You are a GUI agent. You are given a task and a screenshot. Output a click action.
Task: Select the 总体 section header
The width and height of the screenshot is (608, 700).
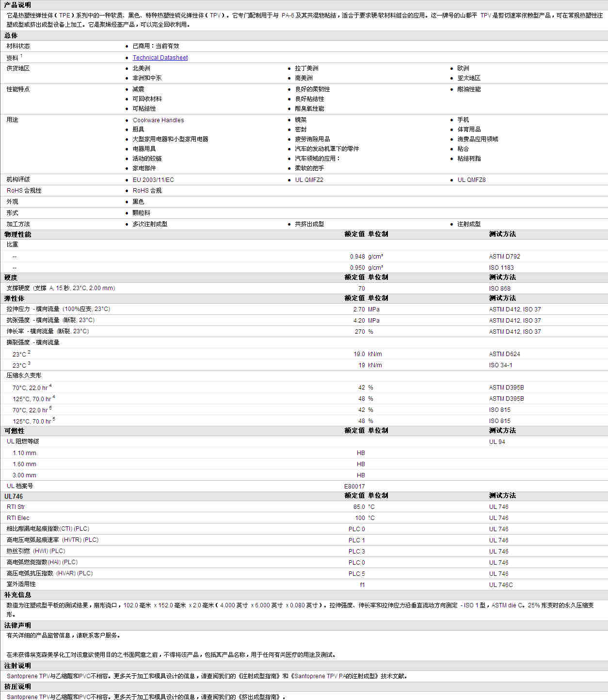[x=11, y=35]
